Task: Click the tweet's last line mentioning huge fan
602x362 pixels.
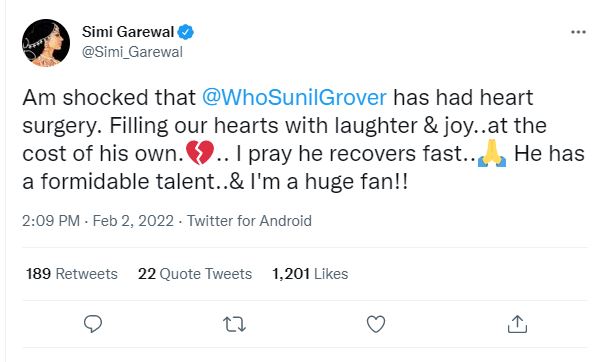Action: coord(215,182)
